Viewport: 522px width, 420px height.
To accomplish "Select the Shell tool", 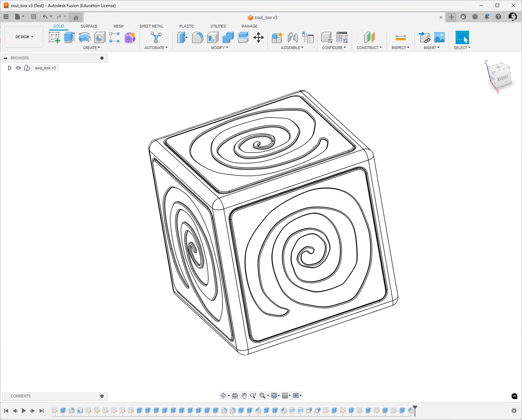I will coord(213,37).
